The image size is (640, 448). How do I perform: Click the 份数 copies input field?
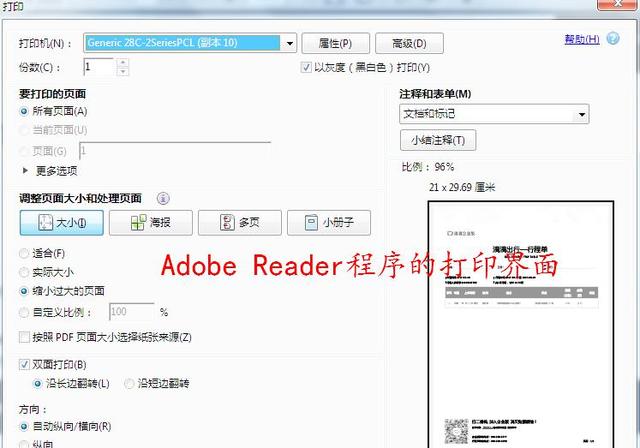tap(99, 67)
